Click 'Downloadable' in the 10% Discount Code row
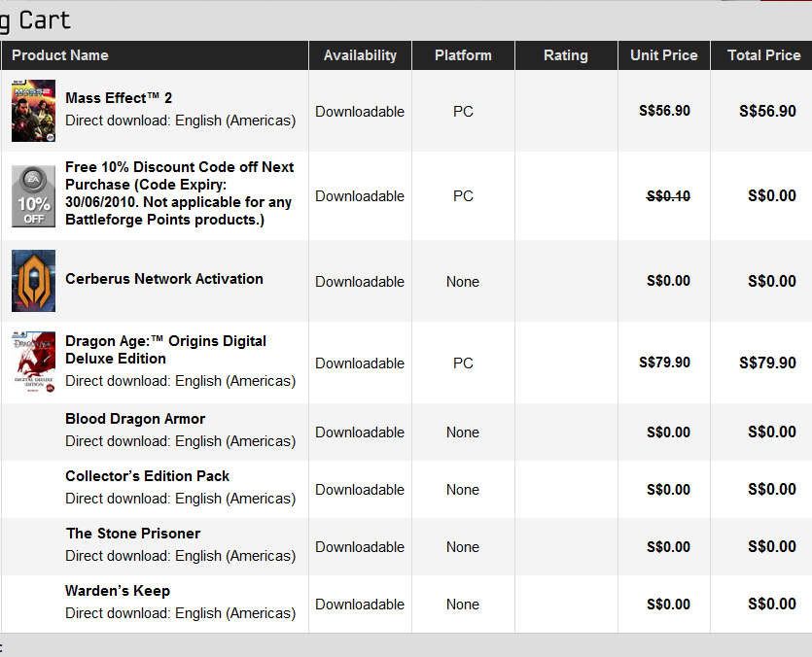 tap(360, 196)
